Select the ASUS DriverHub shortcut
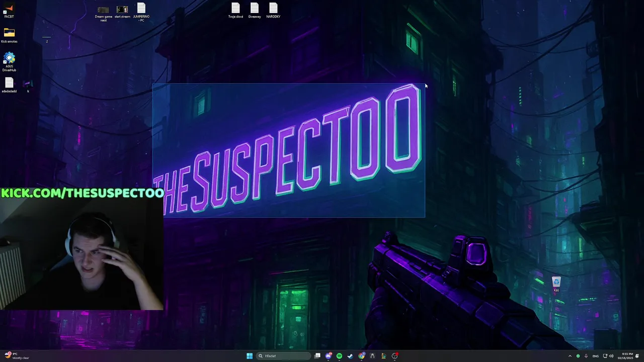This screenshot has height=362, width=644. (9, 62)
